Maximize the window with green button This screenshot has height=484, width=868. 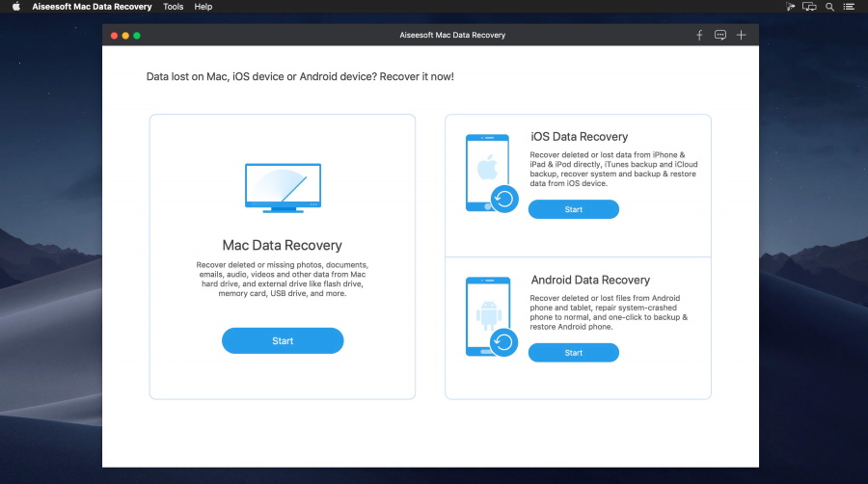point(137,36)
